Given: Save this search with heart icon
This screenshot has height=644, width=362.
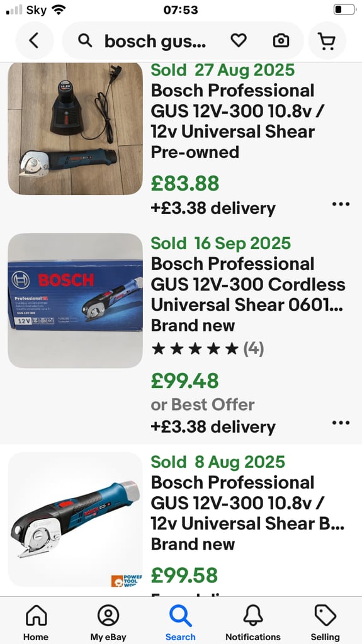Looking at the screenshot, I should [x=239, y=40].
